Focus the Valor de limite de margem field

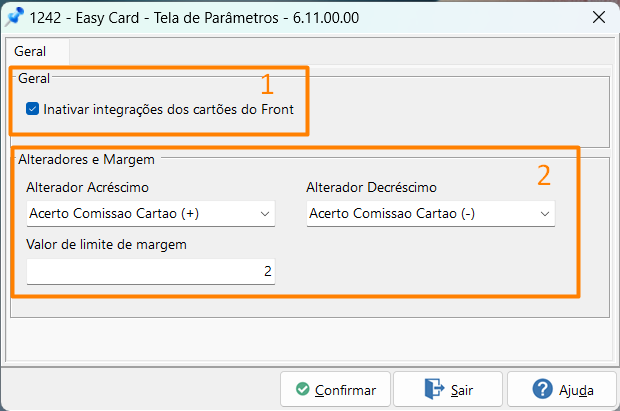150,271
